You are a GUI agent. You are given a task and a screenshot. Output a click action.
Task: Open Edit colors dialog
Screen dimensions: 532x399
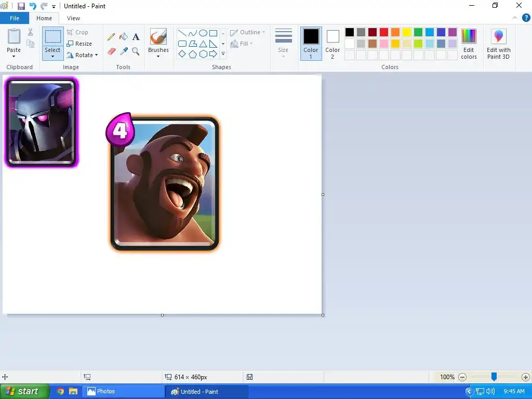469,44
